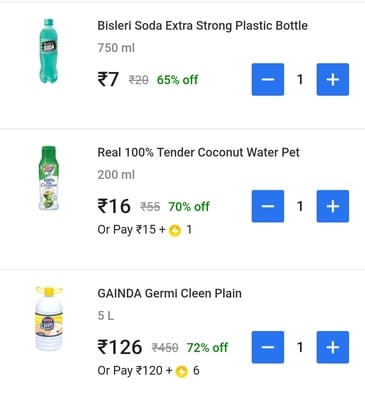The width and height of the screenshot is (365, 400).
Task: Open the Real Coconut Water product image
Action: click(x=49, y=178)
